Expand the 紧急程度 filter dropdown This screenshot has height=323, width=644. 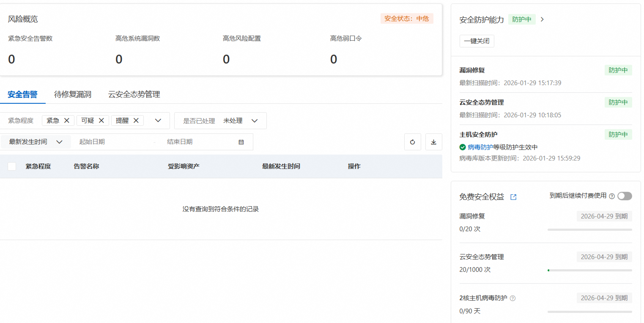[158, 120]
